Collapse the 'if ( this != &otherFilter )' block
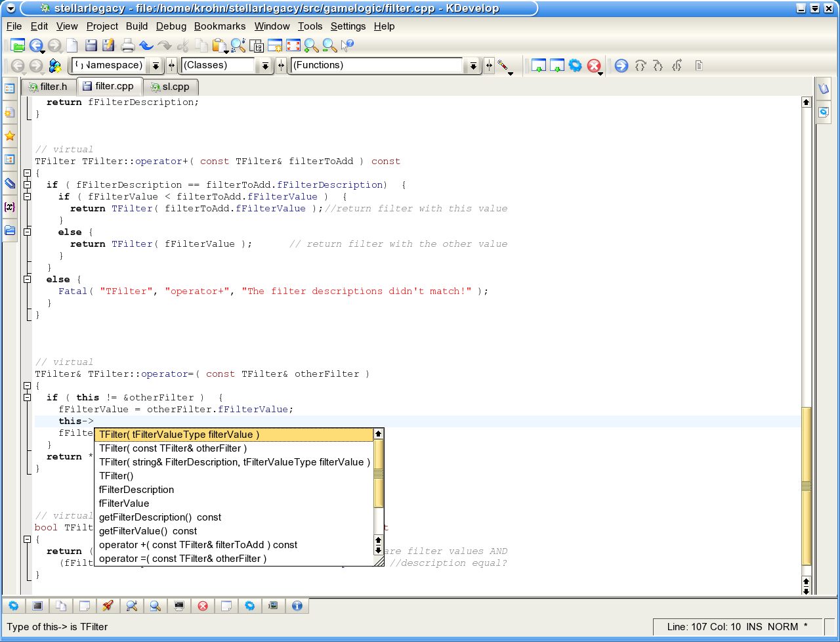840x642 pixels. pos(28,398)
